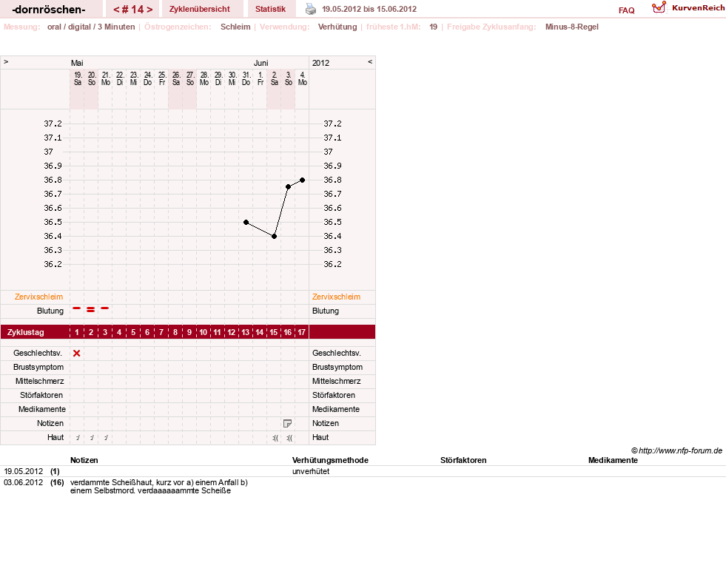
Task: Click the right Zervixschleim label
Action: coord(336,297)
